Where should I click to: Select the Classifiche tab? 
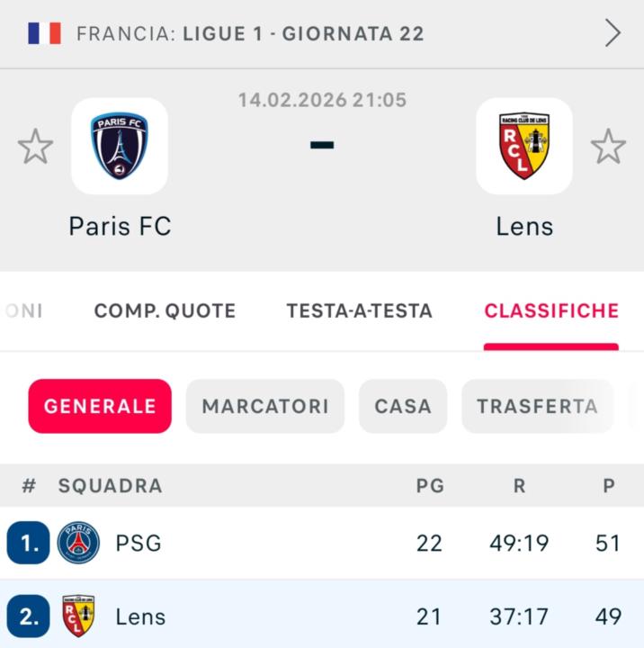(x=551, y=311)
